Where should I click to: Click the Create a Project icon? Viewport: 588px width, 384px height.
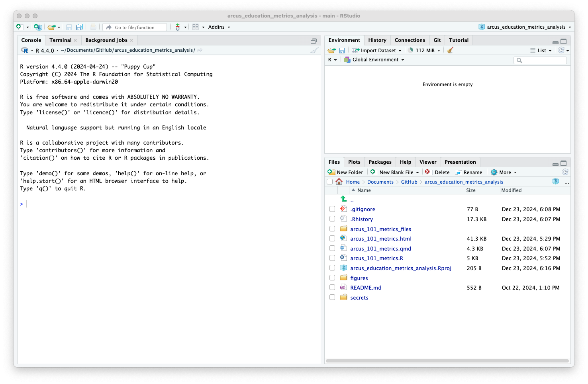[38, 27]
